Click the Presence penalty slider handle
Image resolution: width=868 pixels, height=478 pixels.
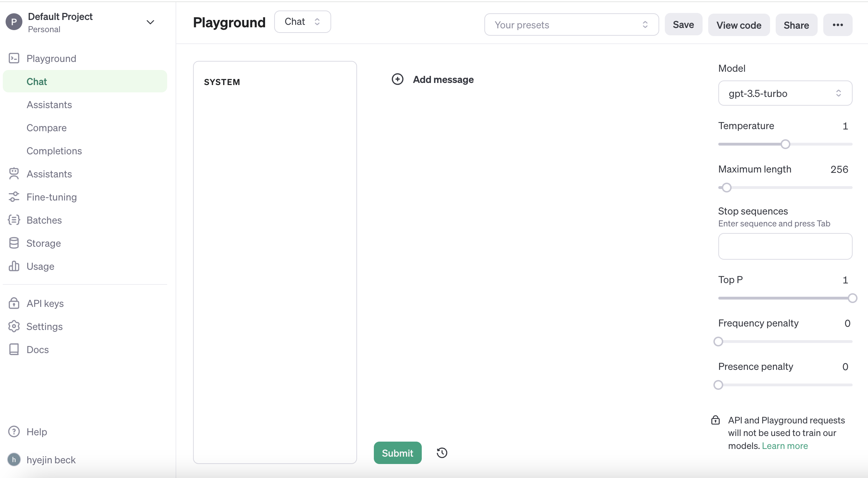(x=718, y=385)
